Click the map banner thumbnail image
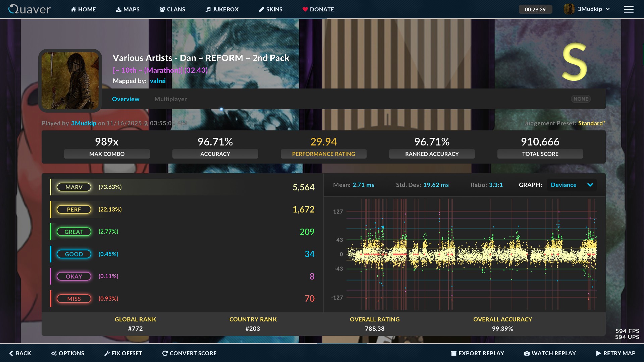Screen dimensions: 644x362 pyautogui.click(x=70, y=80)
